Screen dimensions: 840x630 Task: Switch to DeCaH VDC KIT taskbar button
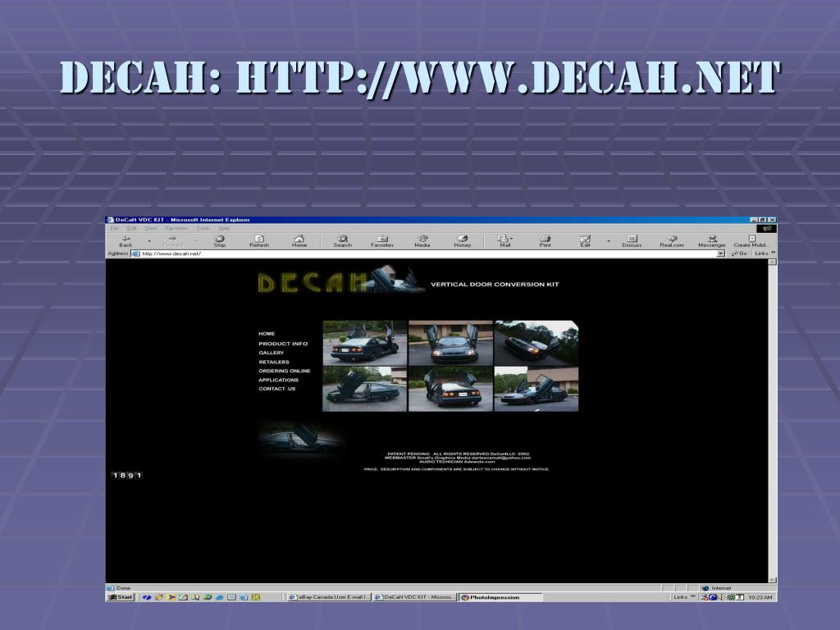click(x=414, y=597)
